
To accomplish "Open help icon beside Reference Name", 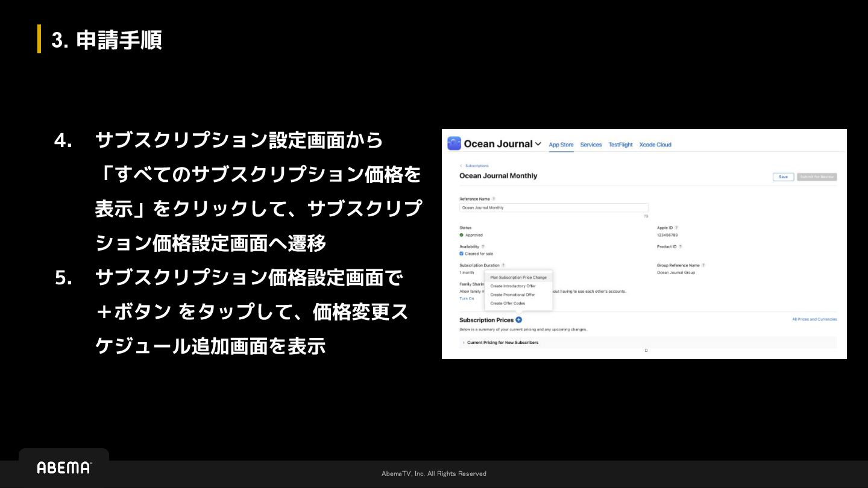I will click(x=494, y=199).
